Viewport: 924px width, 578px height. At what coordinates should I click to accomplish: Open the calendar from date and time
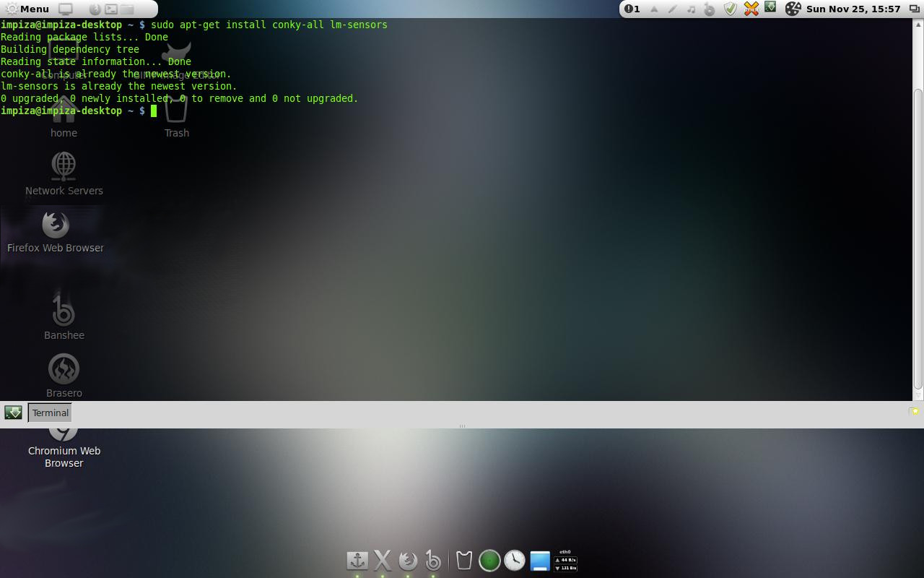point(853,9)
